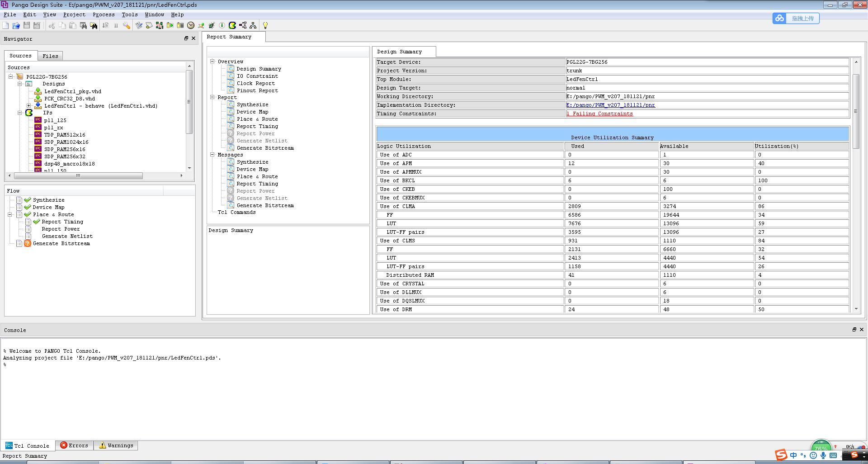The height and width of the screenshot is (464, 868).
Task: Click the green download arrow toolbar icon
Action: pyautogui.click(x=222, y=25)
